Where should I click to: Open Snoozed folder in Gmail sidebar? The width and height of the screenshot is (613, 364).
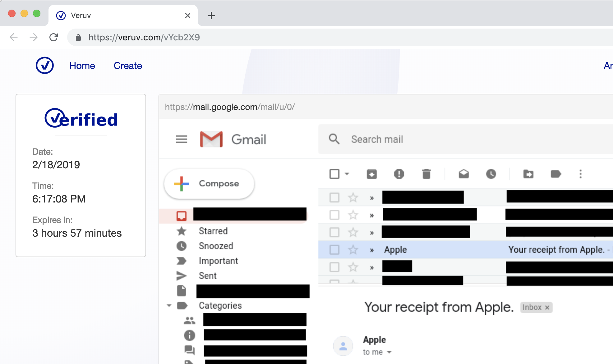tap(216, 246)
